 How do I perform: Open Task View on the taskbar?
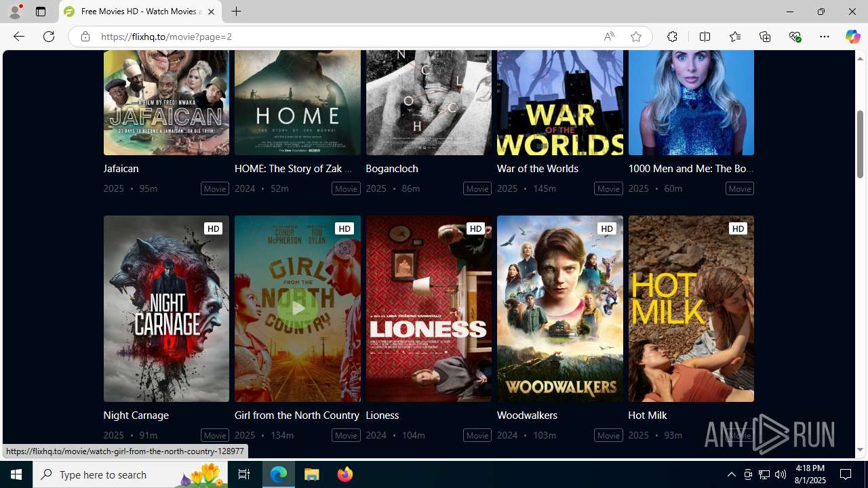pyautogui.click(x=244, y=474)
